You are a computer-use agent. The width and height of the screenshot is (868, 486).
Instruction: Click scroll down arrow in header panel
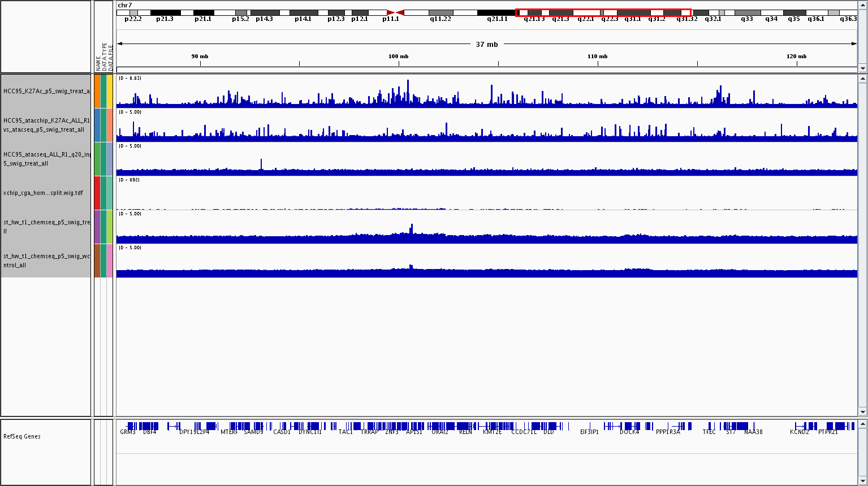(862, 68)
